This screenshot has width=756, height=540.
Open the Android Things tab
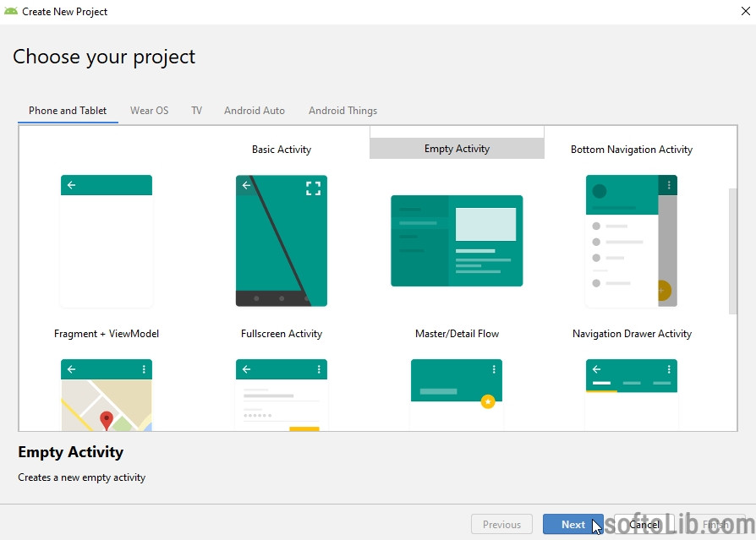[342, 111]
